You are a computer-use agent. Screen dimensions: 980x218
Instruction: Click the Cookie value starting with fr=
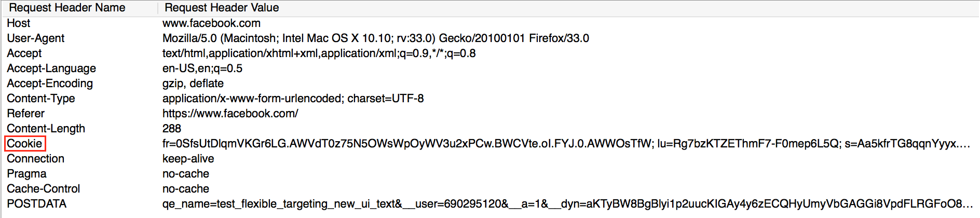(x=566, y=144)
